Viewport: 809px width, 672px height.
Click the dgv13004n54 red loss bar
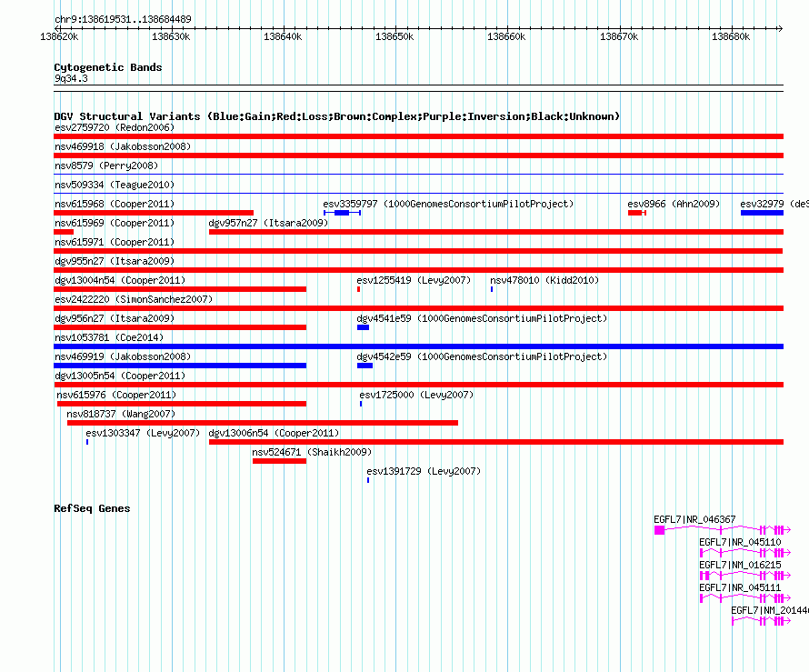pos(180,289)
